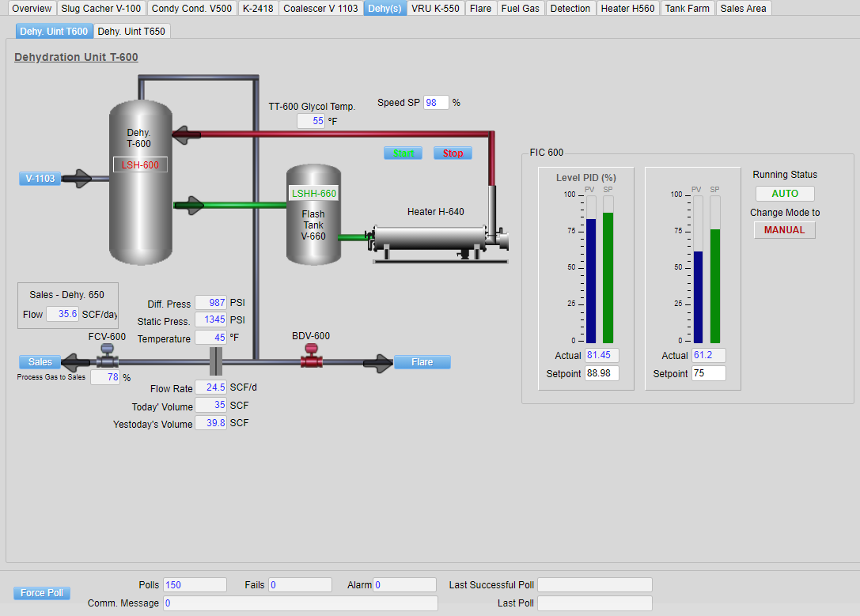Click the V-1103 navigation button

[40, 179]
